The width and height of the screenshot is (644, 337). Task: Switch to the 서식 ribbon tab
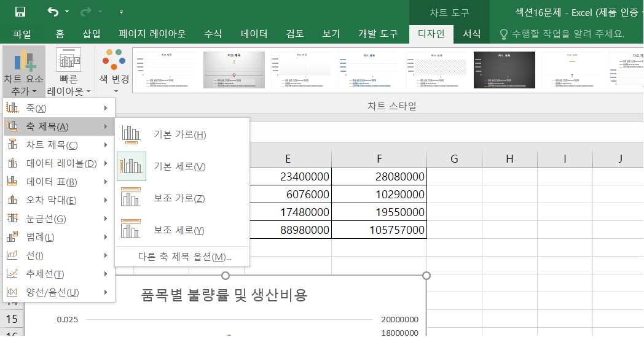tap(472, 34)
